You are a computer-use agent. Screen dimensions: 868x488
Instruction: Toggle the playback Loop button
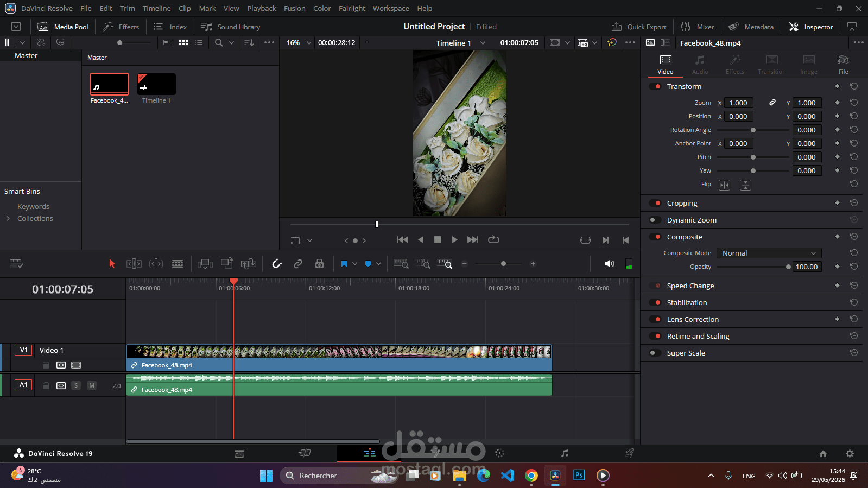click(x=493, y=239)
